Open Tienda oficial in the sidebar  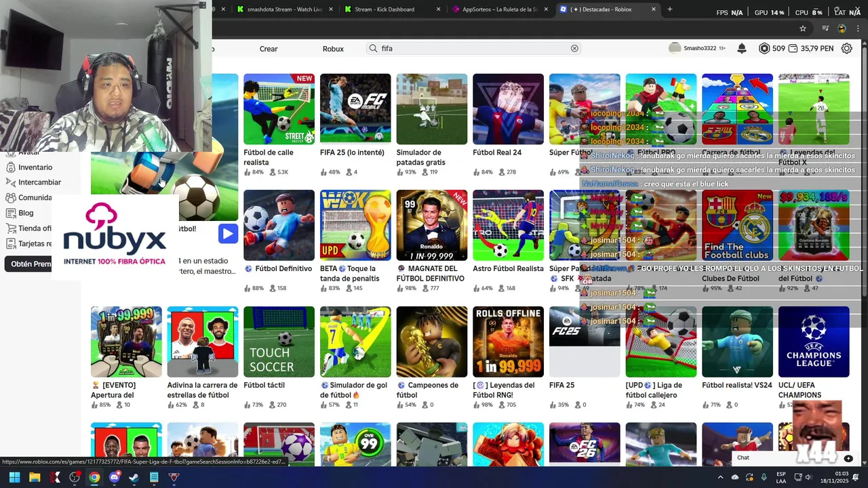click(x=28, y=228)
